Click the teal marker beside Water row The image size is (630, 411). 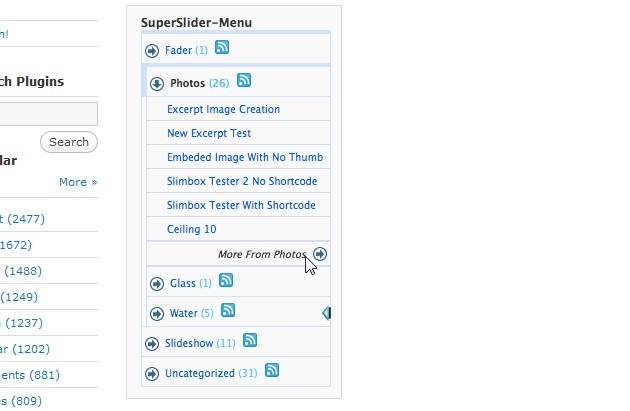[326, 313]
